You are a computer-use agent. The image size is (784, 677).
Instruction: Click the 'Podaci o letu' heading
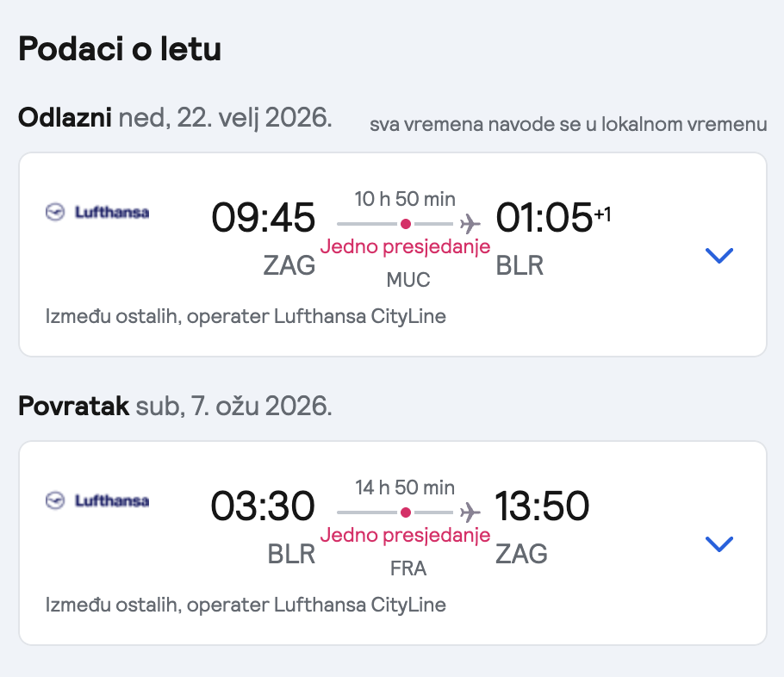point(120,49)
